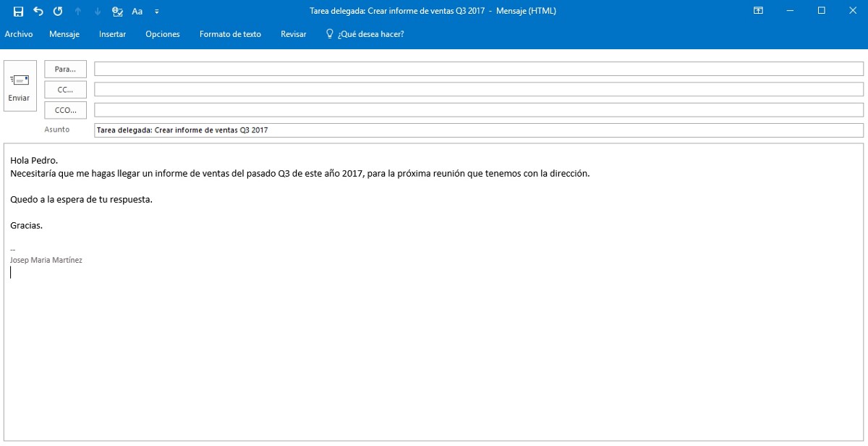Click in the Para recipient address field
Screen dimensions: 868x446
477,69
